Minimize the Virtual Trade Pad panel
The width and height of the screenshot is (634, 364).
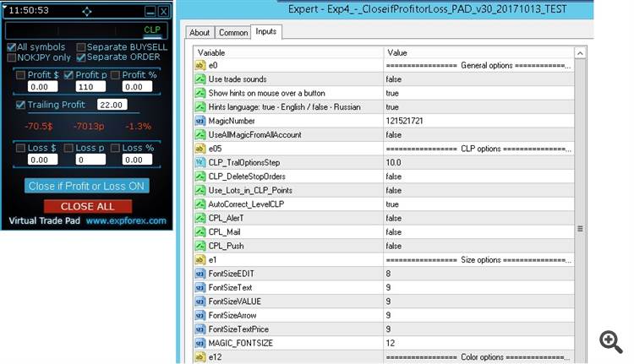click(150, 11)
